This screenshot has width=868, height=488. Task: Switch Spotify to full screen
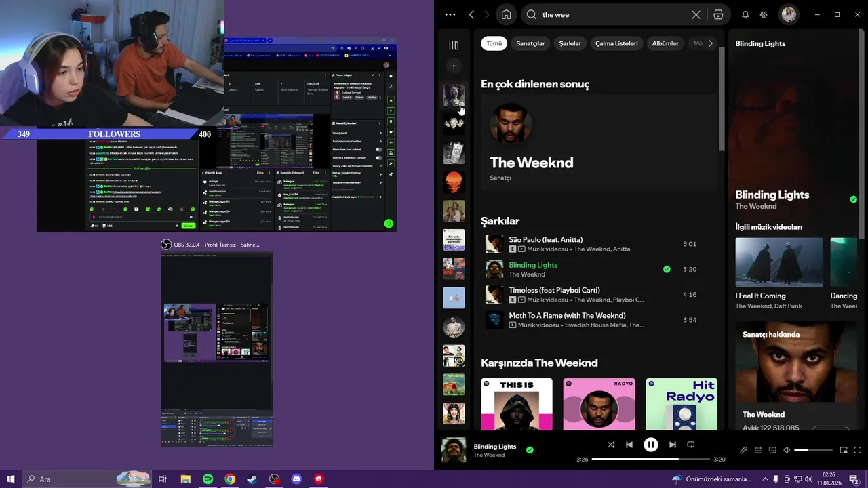click(x=857, y=450)
